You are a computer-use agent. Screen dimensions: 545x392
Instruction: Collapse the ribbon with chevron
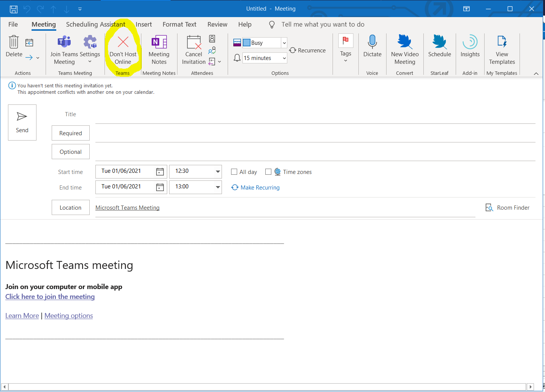tap(536, 74)
